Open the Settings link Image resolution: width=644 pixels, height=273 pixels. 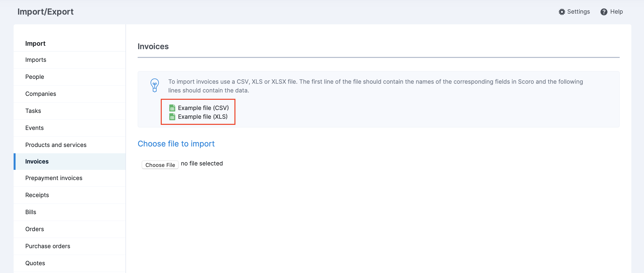(574, 12)
